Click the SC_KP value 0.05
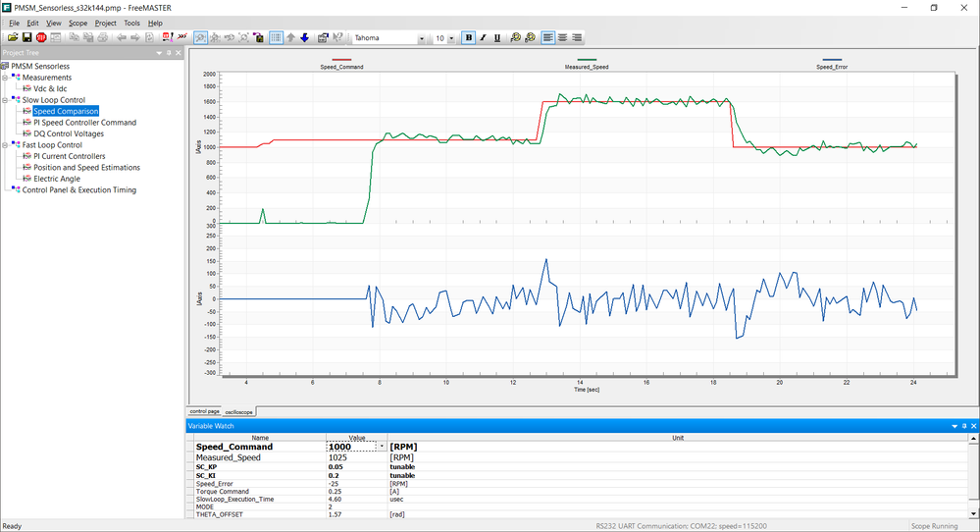Viewport: 980px width, 532px height. click(335, 467)
